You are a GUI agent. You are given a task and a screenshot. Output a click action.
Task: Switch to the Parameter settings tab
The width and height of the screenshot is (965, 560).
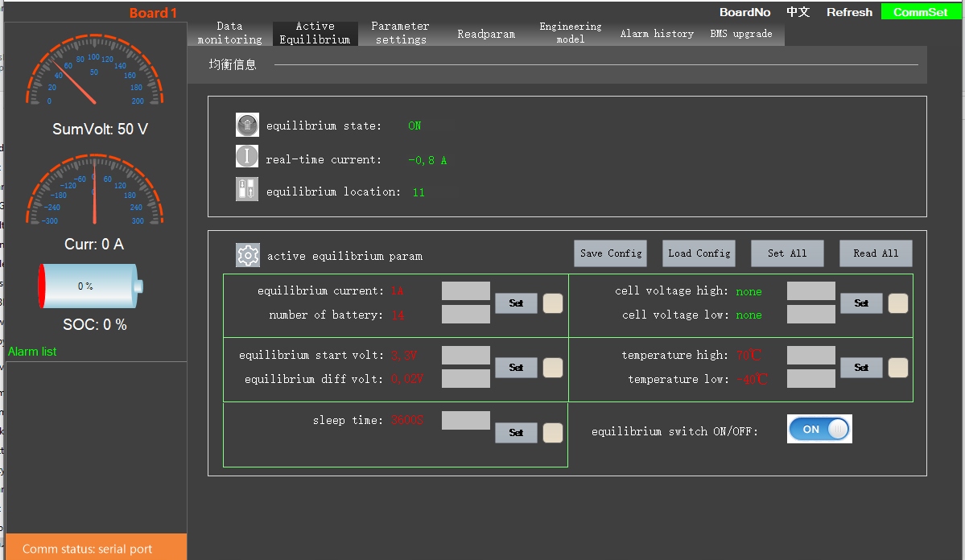pos(400,33)
